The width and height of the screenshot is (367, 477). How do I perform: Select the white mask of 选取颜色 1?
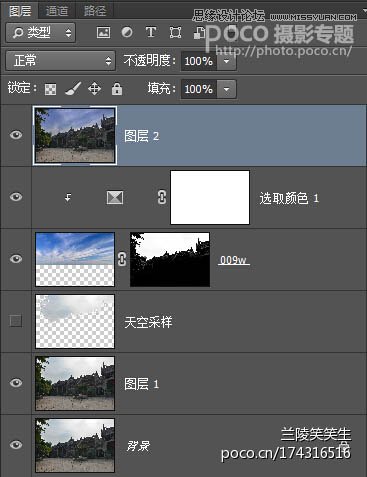click(x=210, y=197)
